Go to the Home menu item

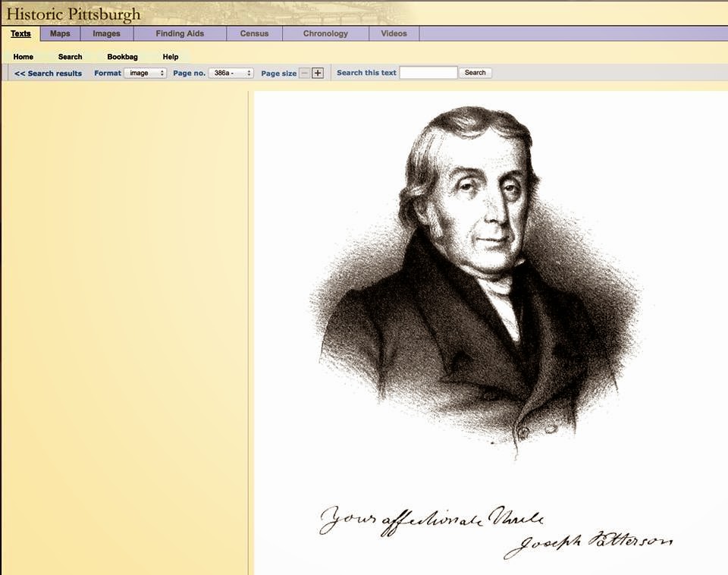tap(24, 57)
